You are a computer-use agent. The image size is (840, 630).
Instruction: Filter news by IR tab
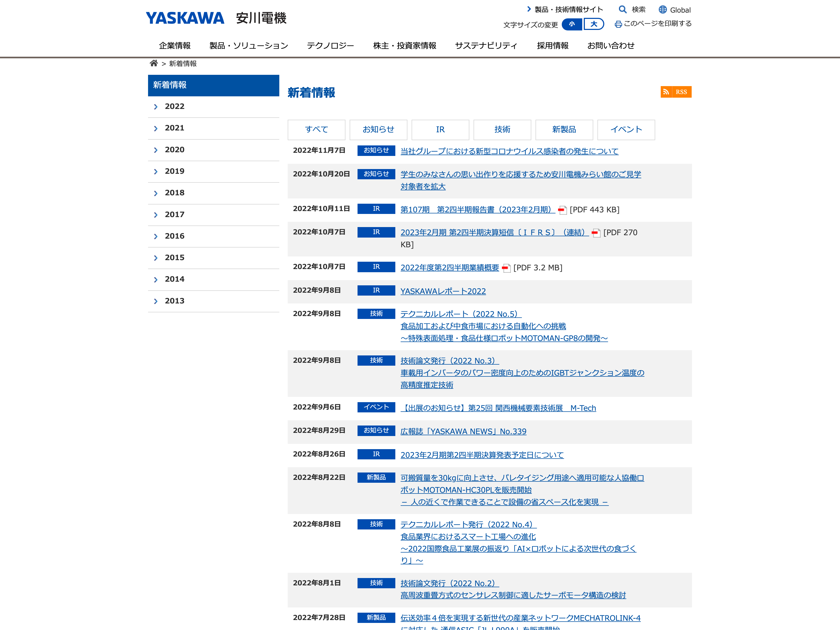pos(440,130)
